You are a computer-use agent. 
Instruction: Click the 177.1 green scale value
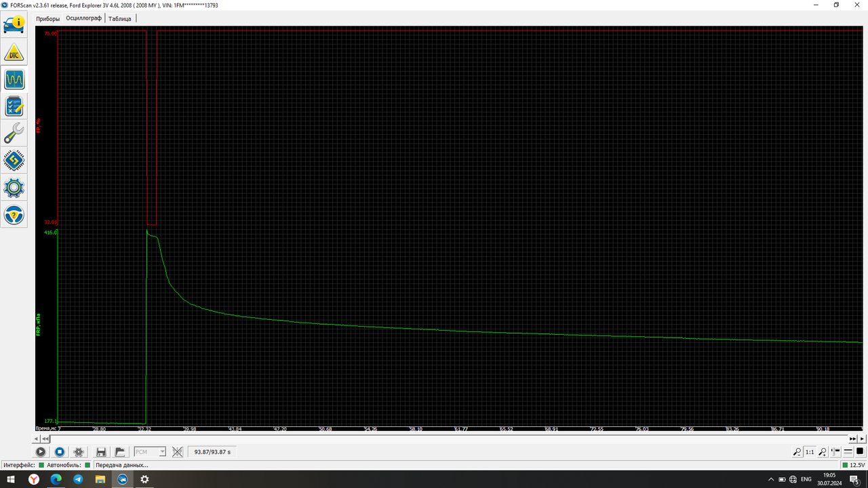point(50,421)
